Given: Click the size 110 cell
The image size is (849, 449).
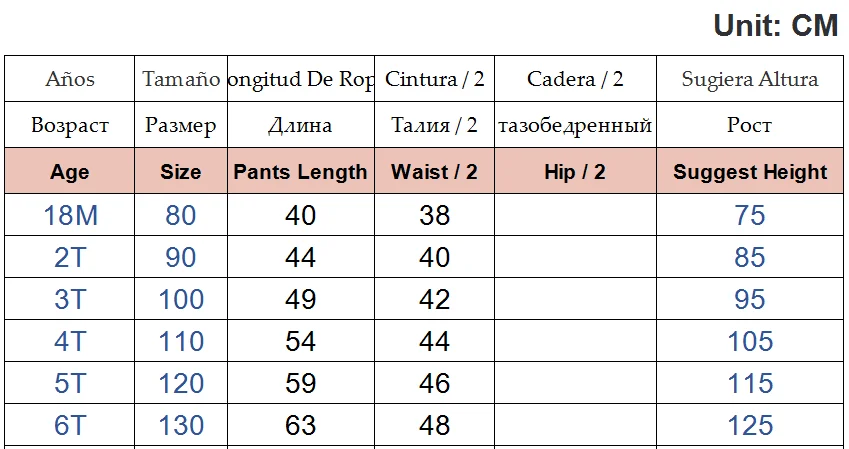Looking at the screenshot, I should click(181, 341).
